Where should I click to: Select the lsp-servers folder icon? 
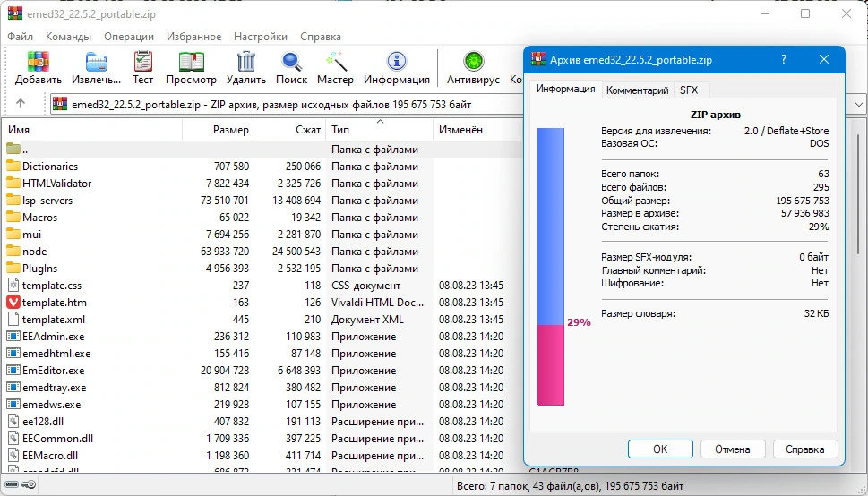(x=13, y=201)
